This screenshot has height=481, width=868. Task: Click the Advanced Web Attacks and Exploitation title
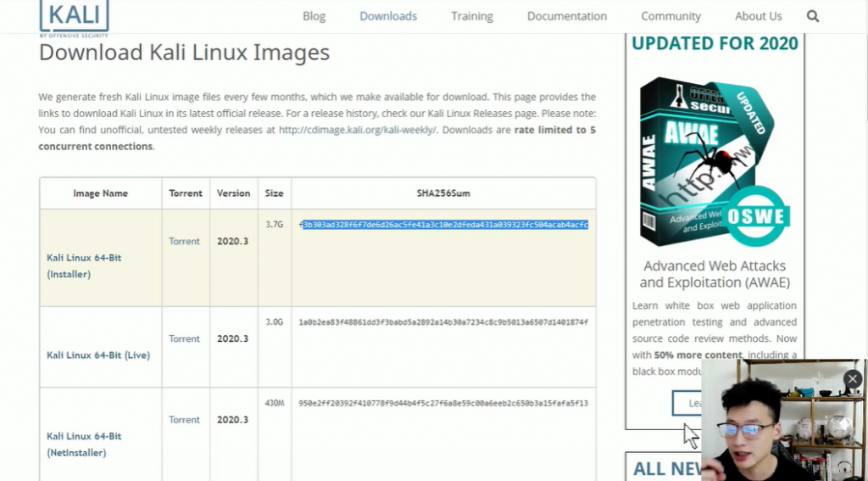(715, 274)
